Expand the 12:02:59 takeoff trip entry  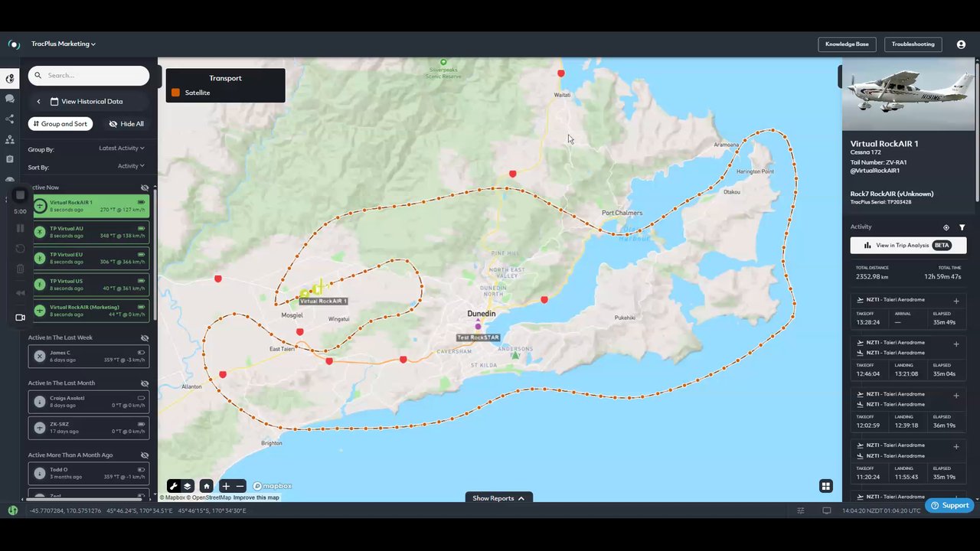tap(956, 396)
